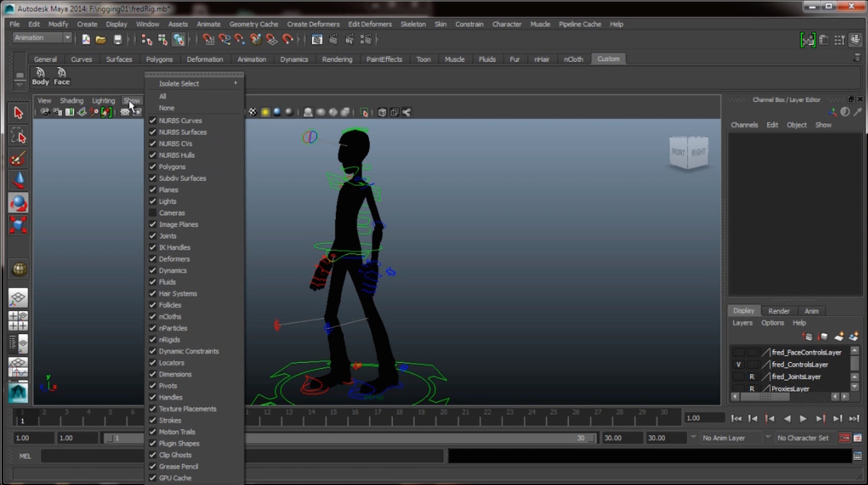Click All in the Show menu
The height and width of the screenshot is (485, 868).
tap(162, 96)
